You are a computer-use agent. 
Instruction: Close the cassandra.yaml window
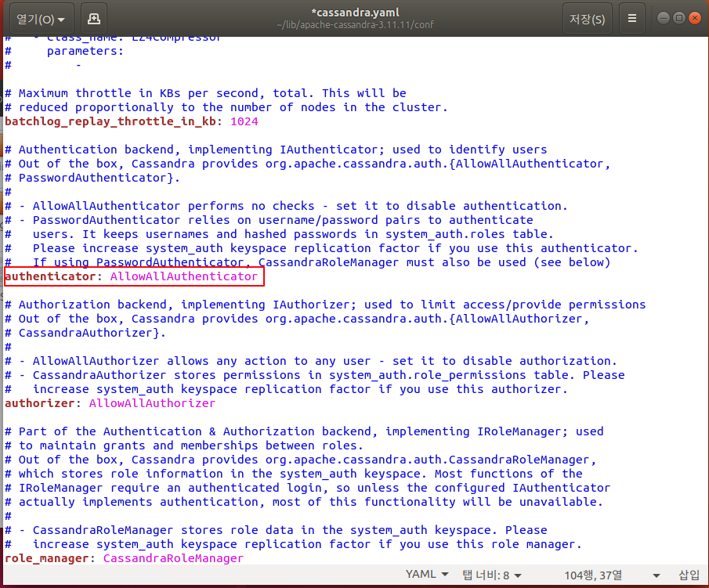(695, 18)
